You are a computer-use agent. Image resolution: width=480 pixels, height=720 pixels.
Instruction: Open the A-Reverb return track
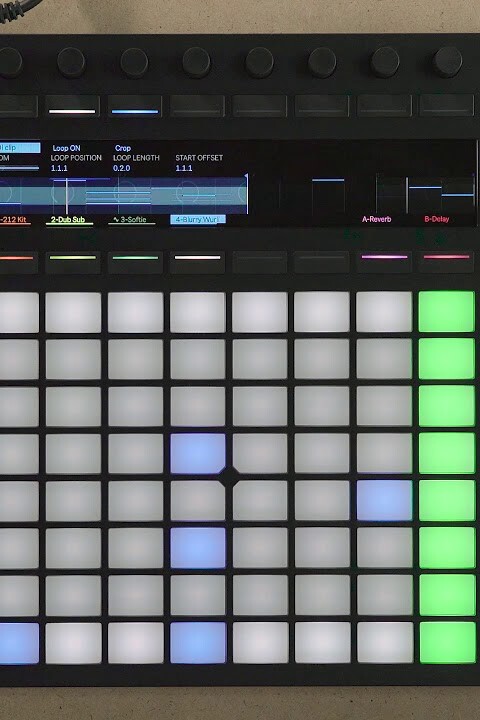tap(377, 219)
